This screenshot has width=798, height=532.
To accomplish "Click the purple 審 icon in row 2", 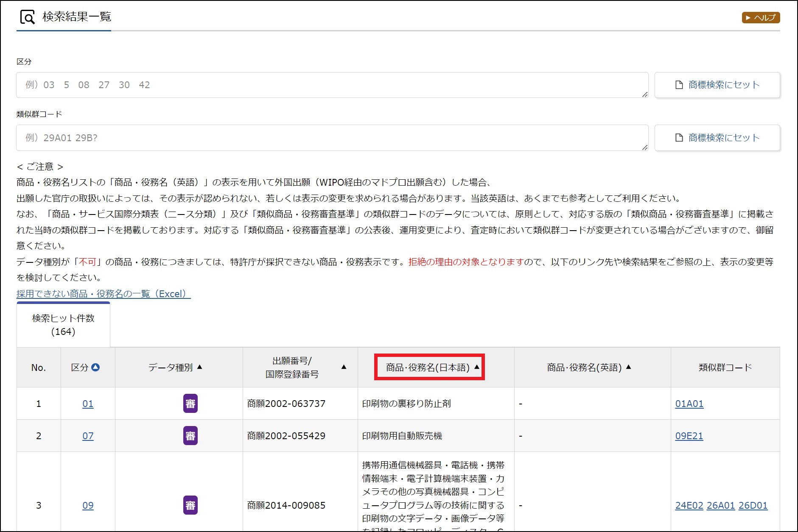I will (190, 436).
